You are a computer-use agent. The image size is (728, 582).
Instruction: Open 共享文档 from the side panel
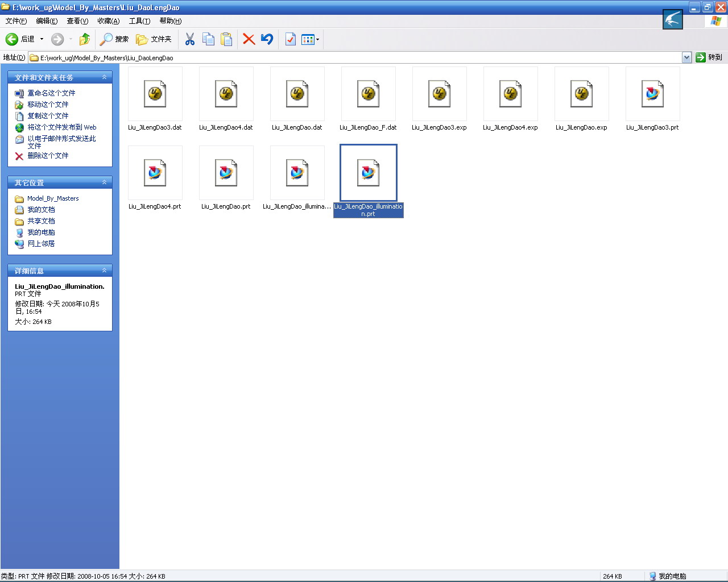[41, 221]
